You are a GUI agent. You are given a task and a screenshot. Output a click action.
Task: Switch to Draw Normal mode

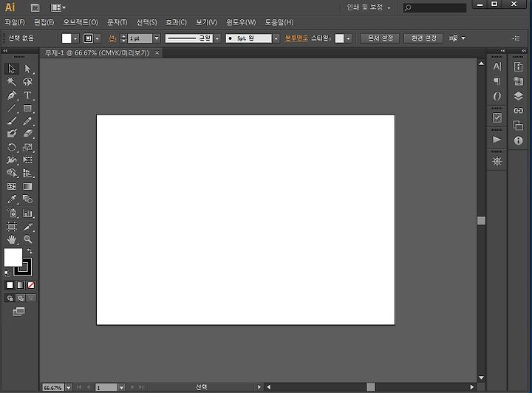pos(10,298)
